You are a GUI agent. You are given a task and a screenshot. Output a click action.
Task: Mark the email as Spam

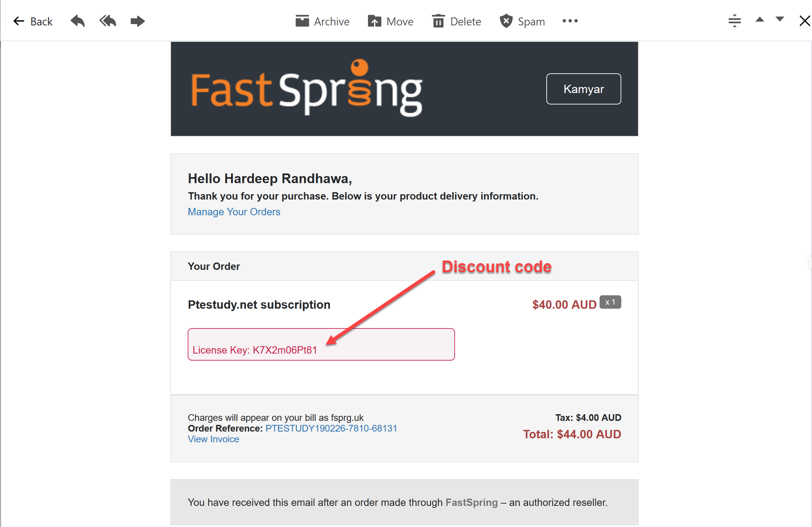(522, 21)
